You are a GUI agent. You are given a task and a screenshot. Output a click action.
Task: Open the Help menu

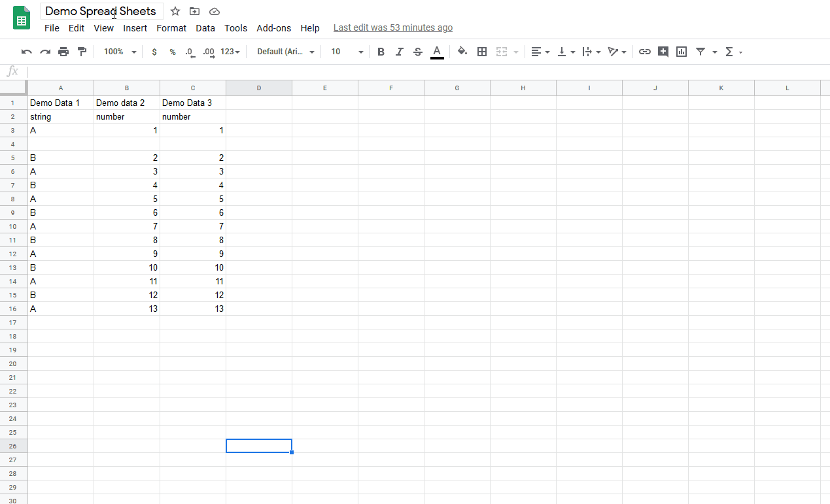[x=310, y=28]
